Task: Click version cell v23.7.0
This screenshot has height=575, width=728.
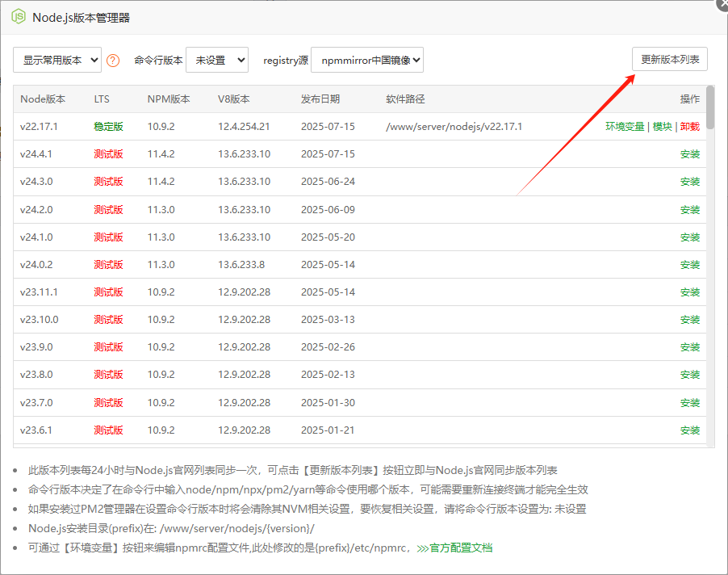Action: 36,402
